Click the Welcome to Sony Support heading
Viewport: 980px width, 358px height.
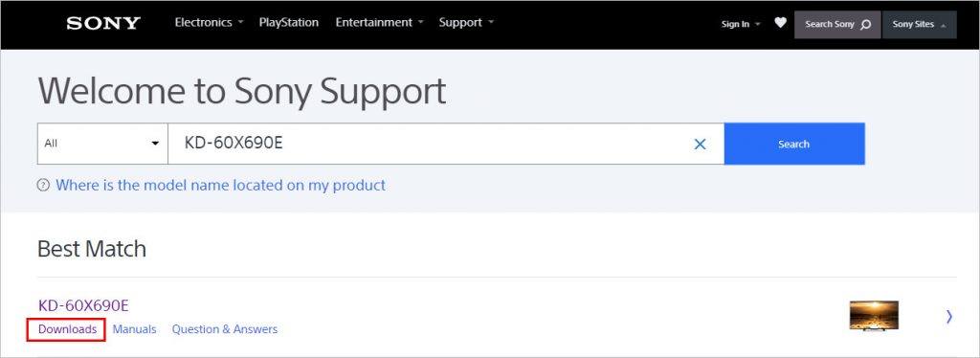coord(242,91)
